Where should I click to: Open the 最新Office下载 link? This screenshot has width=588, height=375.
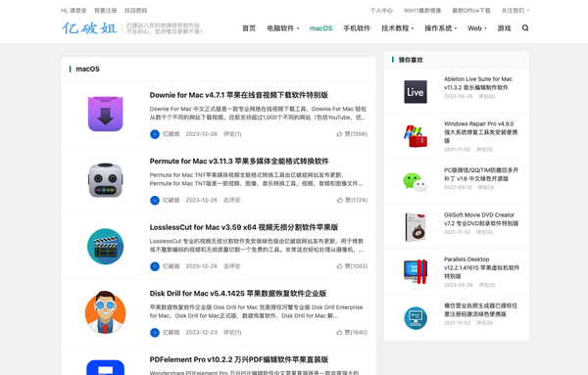pos(471,11)
